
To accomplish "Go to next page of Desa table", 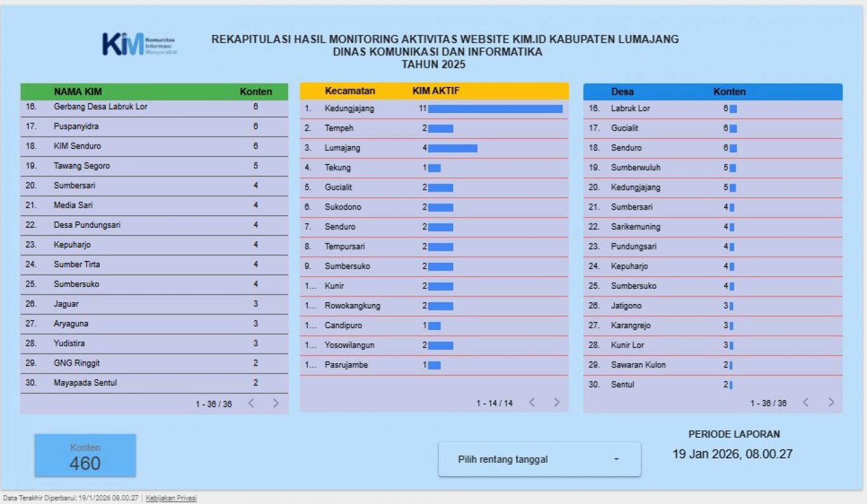I will tap(831, 402).
